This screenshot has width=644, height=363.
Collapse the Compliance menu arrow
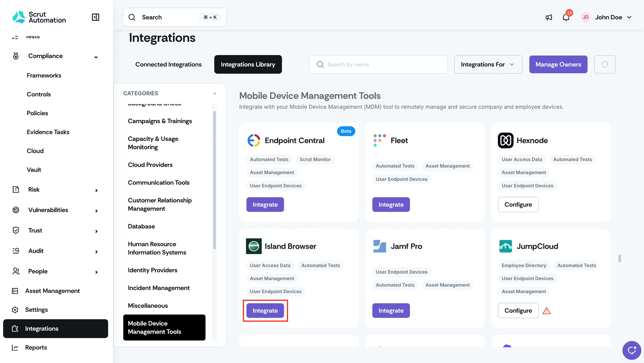[x=96, y=57]
